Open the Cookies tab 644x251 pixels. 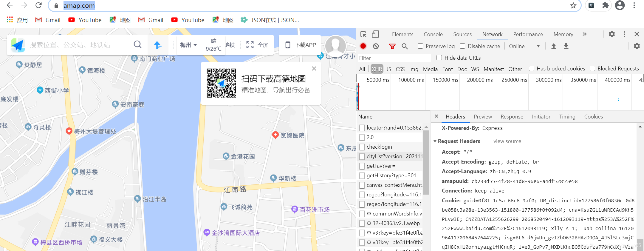pyautogui.click(x=594, y=117)
